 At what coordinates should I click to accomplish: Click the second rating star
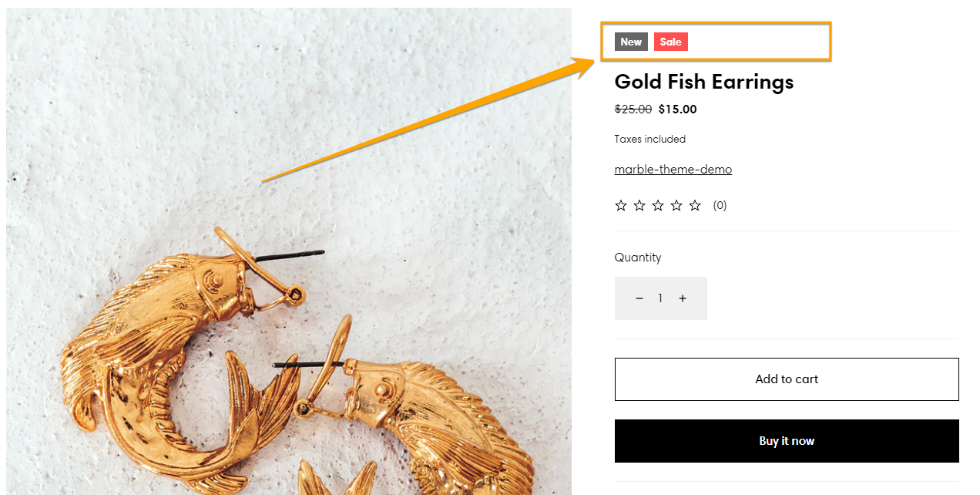click(x=639, y=205)
